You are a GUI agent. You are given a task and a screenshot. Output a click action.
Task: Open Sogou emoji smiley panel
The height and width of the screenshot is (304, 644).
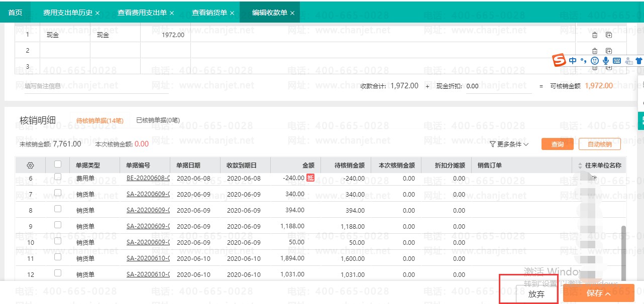(595, 61)
